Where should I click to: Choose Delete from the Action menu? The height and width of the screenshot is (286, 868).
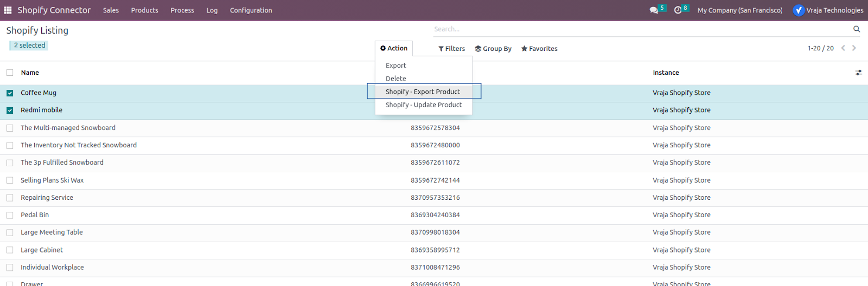point(424,79)
